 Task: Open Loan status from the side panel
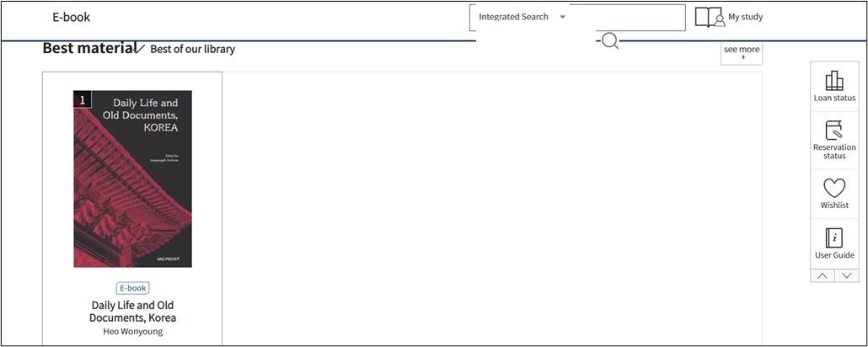[x=834, y=87]
